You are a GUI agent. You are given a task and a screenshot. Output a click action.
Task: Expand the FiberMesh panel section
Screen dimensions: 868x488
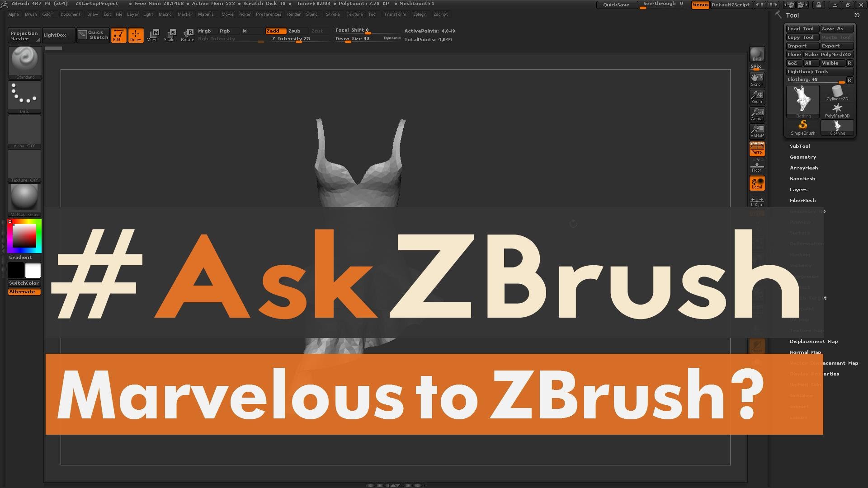point(802,200)
